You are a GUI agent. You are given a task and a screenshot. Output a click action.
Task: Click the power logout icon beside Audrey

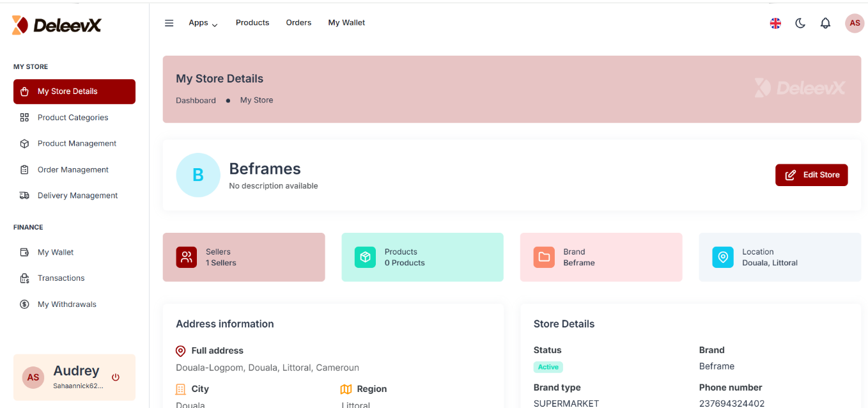pyautogui.click(x=116, y=377)
